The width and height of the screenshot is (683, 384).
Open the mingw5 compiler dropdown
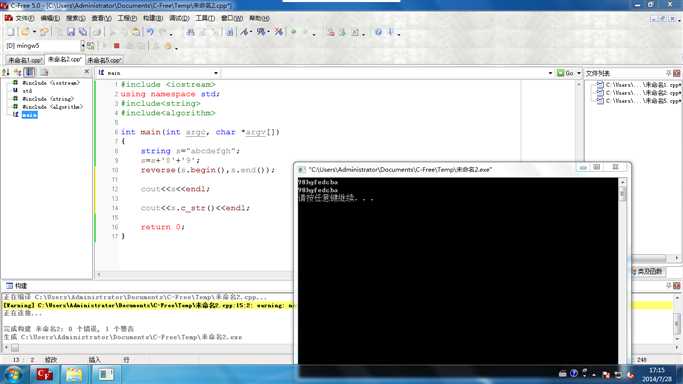pyautogui.click(x=83, y=45)
